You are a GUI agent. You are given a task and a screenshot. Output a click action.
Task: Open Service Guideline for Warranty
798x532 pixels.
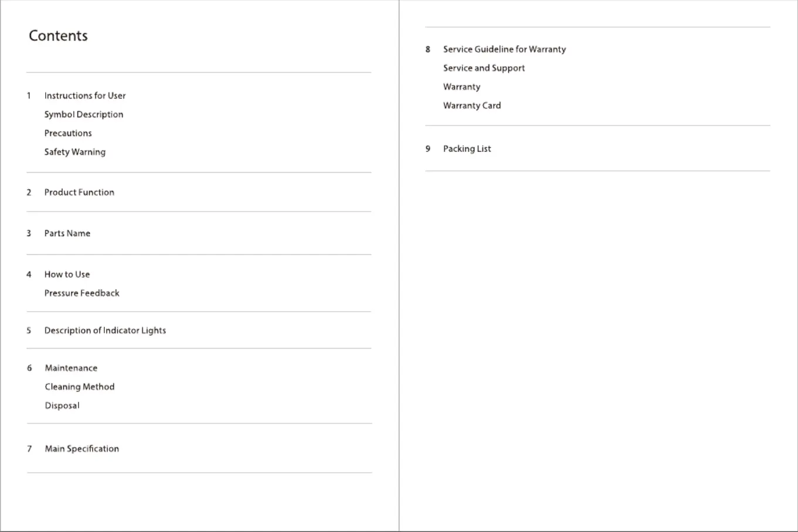pos(505,49)
